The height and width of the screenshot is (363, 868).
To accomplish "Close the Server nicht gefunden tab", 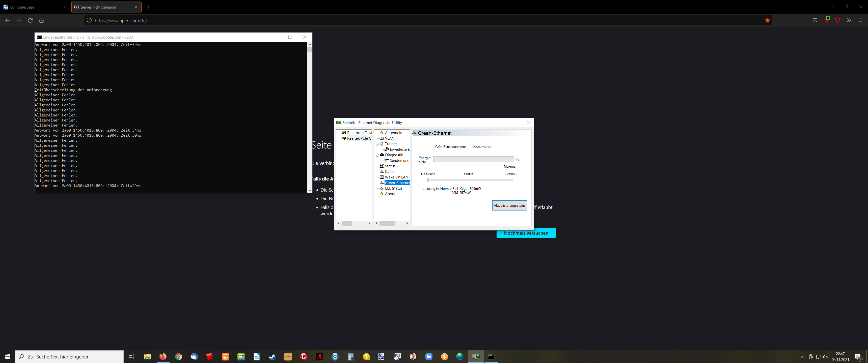I will [136, 7].
